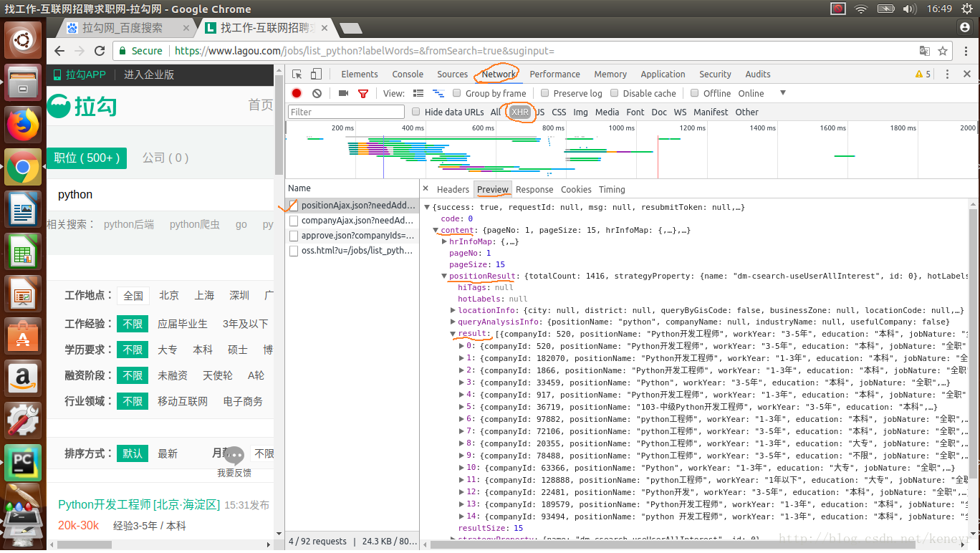Collapse the content node in the preview
The height and width of the screenshot is (553, 980).
[436, 230]
